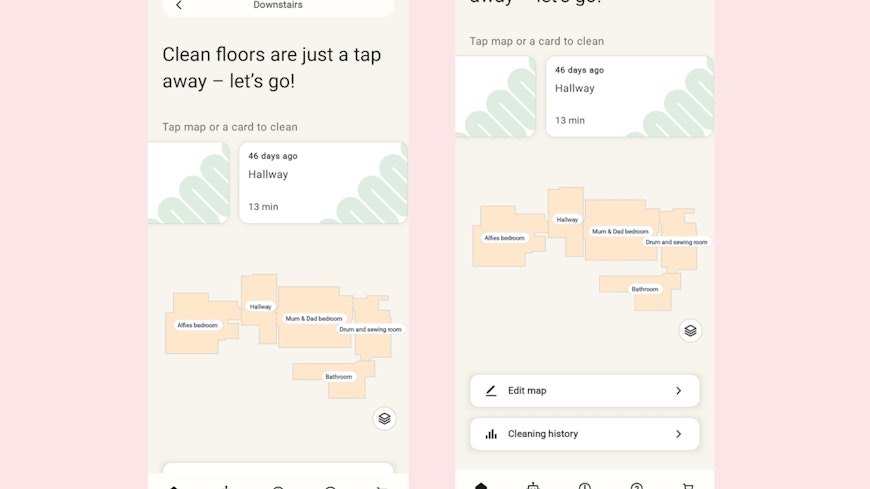870x489 pixels.
Task: Open the help question mark tab on right phone
Action: 636,486
